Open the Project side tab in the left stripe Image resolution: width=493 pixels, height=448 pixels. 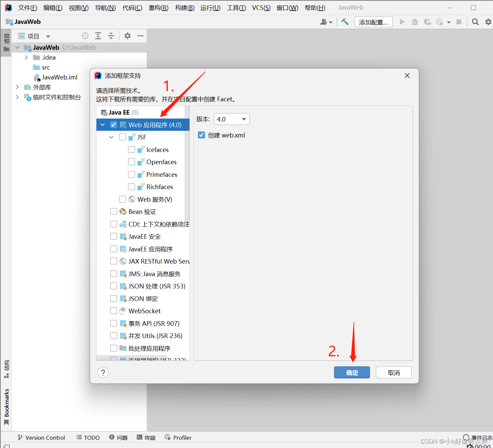click(x=6, y=42)
